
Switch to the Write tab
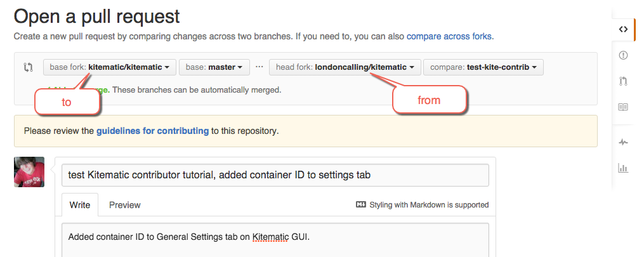pyautogui.click(x=80, y=205)
